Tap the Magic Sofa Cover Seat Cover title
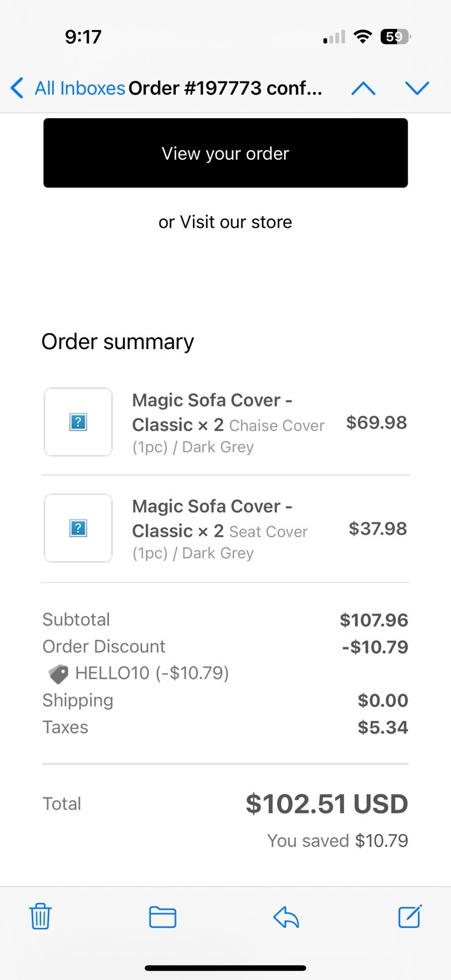The height and width of the screenshot is (980, 451). click(221, 529)
